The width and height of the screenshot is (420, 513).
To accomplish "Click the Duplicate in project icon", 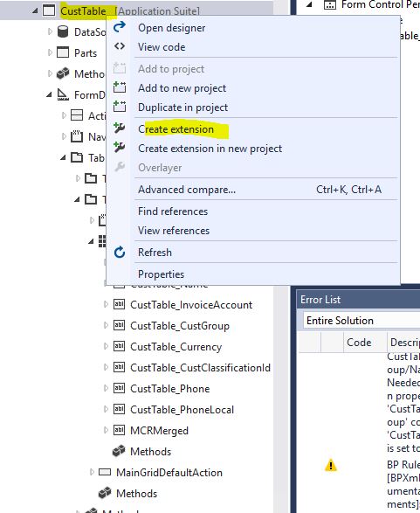I will click(x=120, y=107).
